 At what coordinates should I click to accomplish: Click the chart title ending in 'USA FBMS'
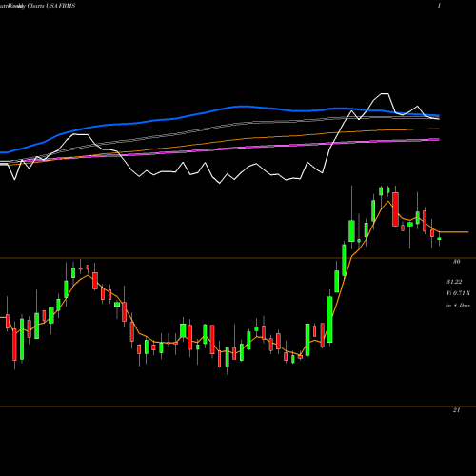pos(38,6)
